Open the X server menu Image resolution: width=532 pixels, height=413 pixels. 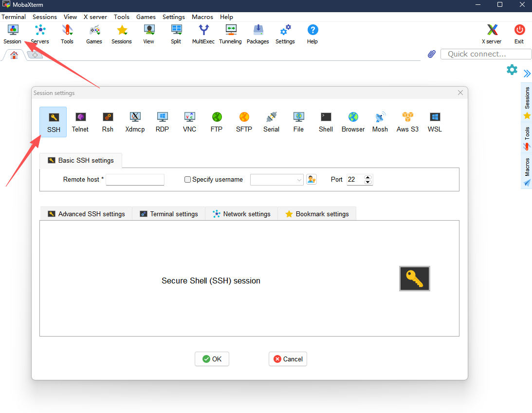click(x=95, y=17)
